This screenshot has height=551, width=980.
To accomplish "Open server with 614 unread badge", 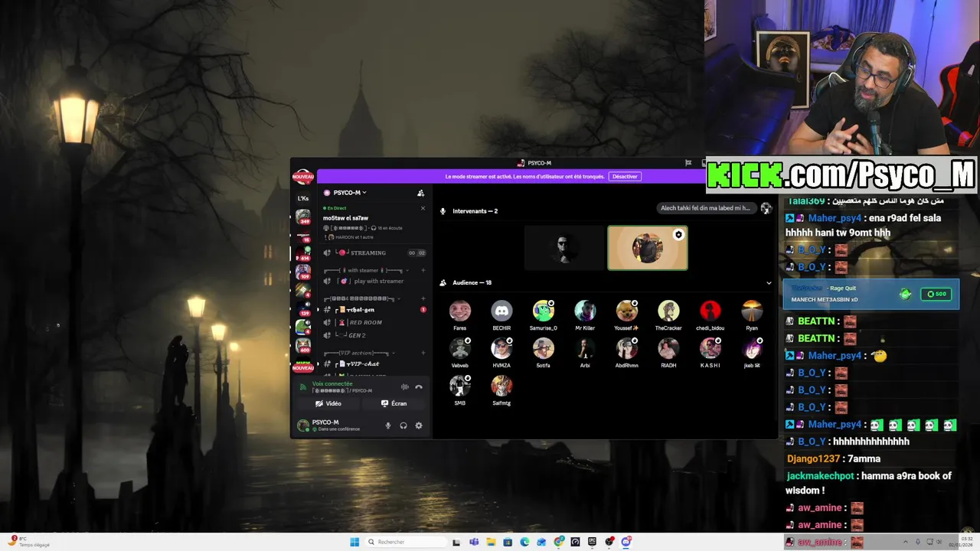I will [303, 253].
